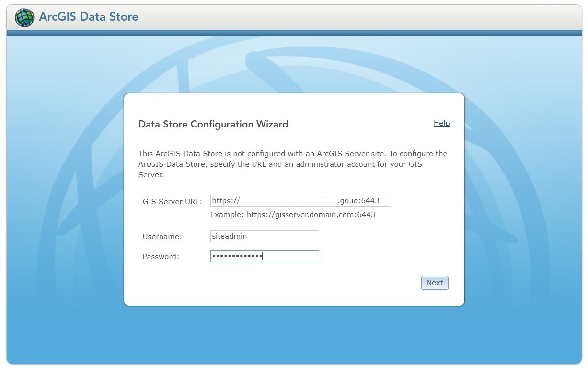Open the Help link
Image resolution: width=588 pixels, height=370 pixels.
click(441, 123)
